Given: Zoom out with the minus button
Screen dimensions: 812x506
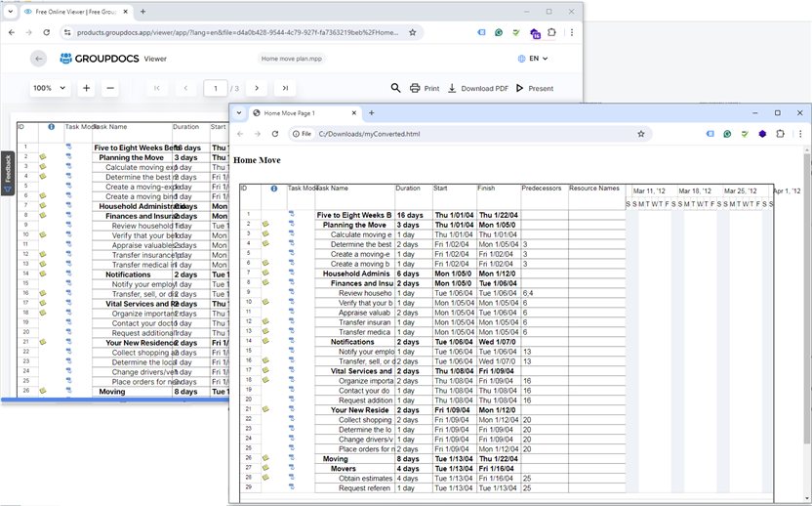Looking at the screenshot, I should (110, 88).
